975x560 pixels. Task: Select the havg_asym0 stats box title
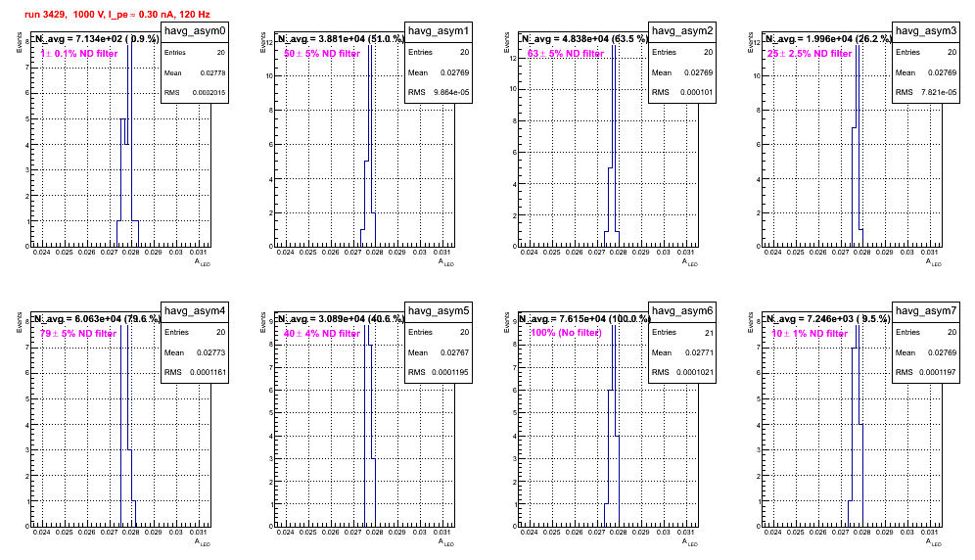click(x=195, y=30)
